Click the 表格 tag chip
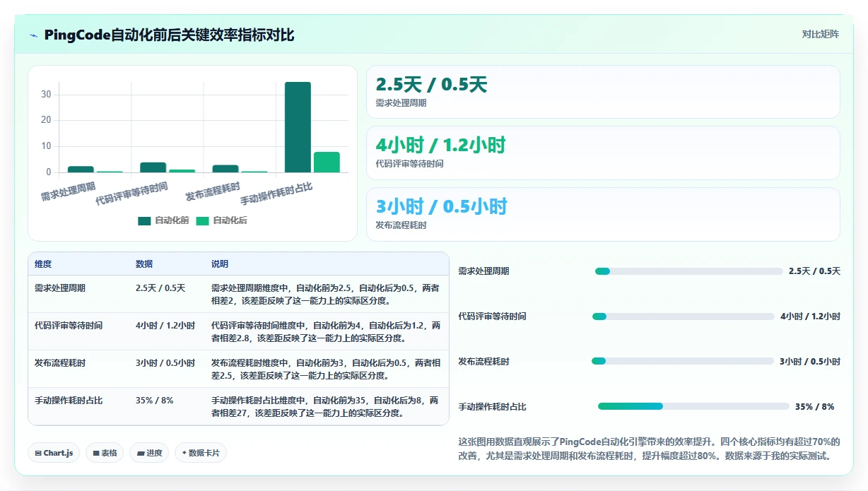Viewport: 868px width, 491px height. [105, 453]
